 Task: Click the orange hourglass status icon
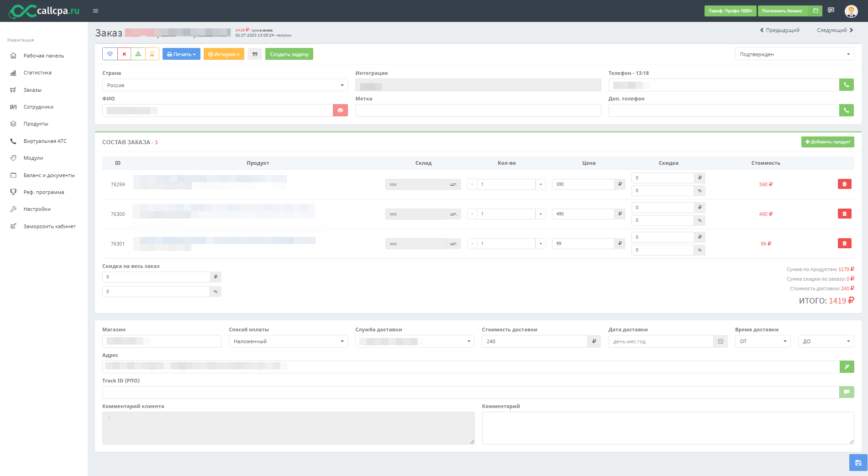click(x=152, y=54)
